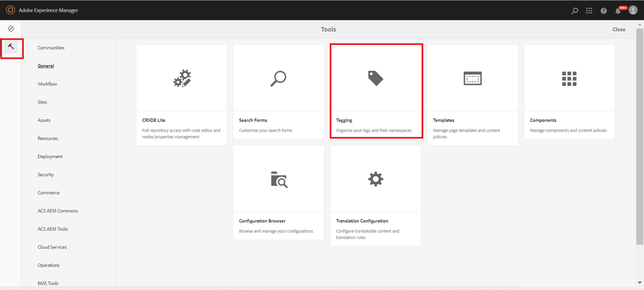Click the CRXDE Lite gears icon
Viewport: 644px width, 290px height.
coord(182,78)
